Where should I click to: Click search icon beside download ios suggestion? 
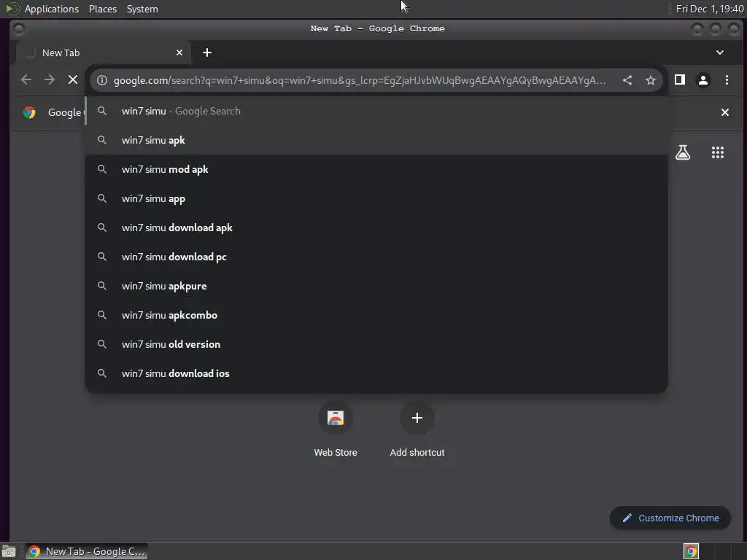click(102, 373)
